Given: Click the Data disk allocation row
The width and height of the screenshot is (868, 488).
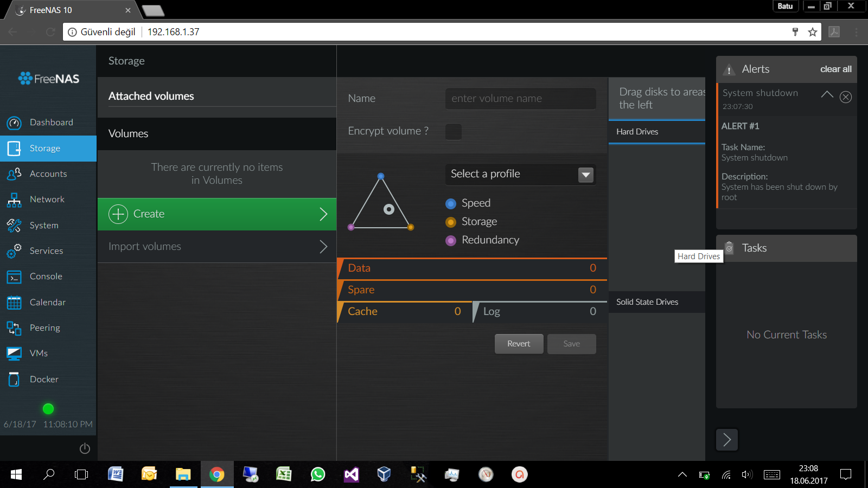Looking at the screenshot, I should (472, 268).
